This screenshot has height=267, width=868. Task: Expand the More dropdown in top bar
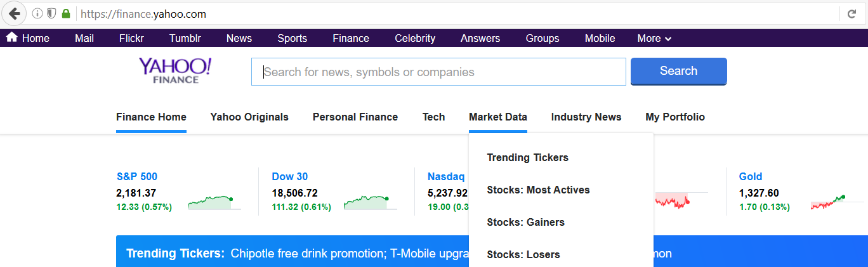pos(654,38)
